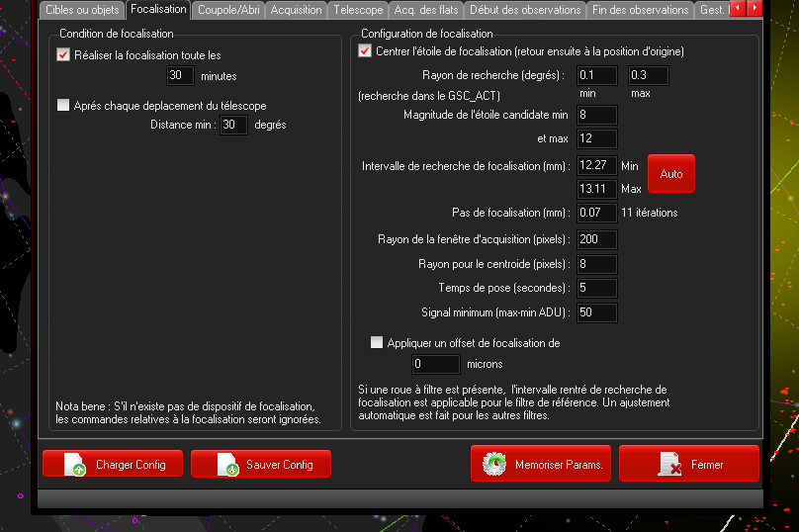Image resolution: width=799 pixels, height=532 pixels.
Task: Click the focalisation interval minutes field
Action: tap(181, 75)
